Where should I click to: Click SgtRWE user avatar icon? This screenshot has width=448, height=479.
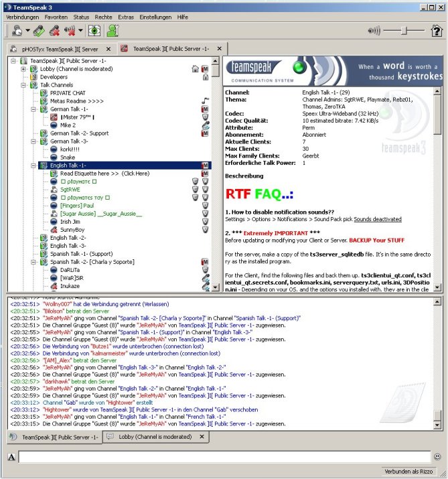(x=54, y=190)
